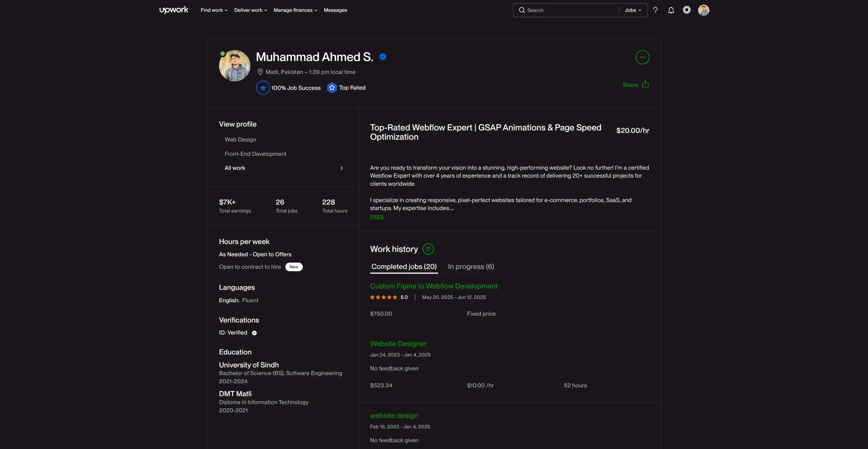Screen dimensions: 868x449
Task: Click inside the Search input field
Action: 570,10
